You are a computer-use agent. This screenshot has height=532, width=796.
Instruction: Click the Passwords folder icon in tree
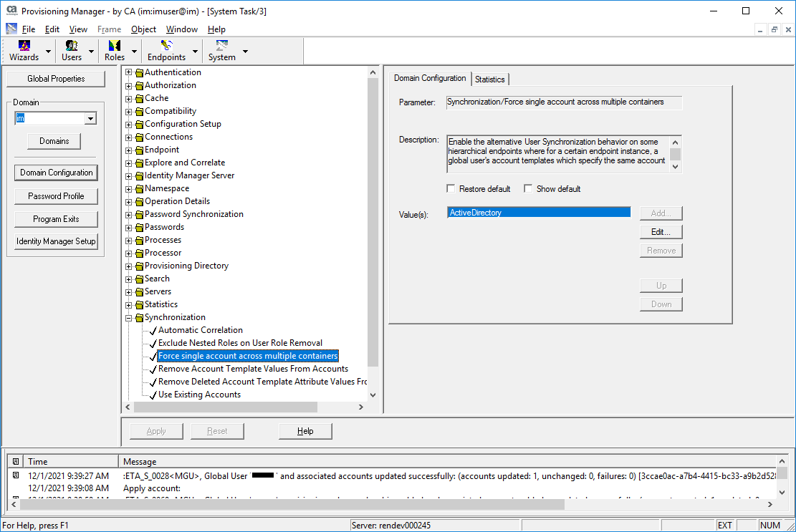pyautogui.click(x=140, y=228)
